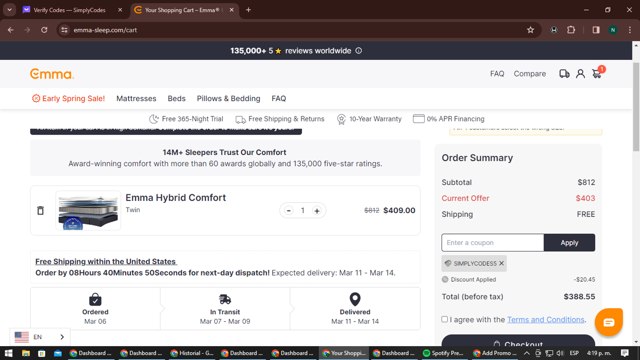This screenshot has width=640, height=360.
Task: Open the Early Spring Sale menu item
Action: click(x=68, y=98)
